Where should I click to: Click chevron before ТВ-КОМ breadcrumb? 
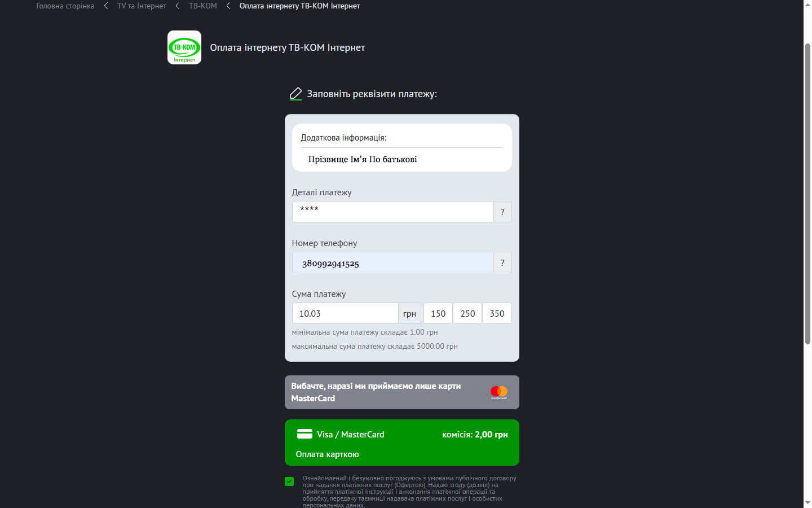[x=178, y=6]
